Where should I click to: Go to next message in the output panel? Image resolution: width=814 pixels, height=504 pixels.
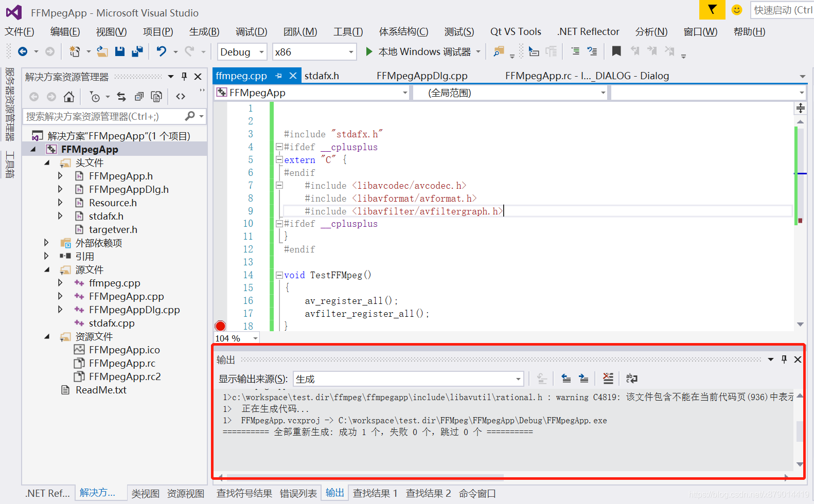583,379
